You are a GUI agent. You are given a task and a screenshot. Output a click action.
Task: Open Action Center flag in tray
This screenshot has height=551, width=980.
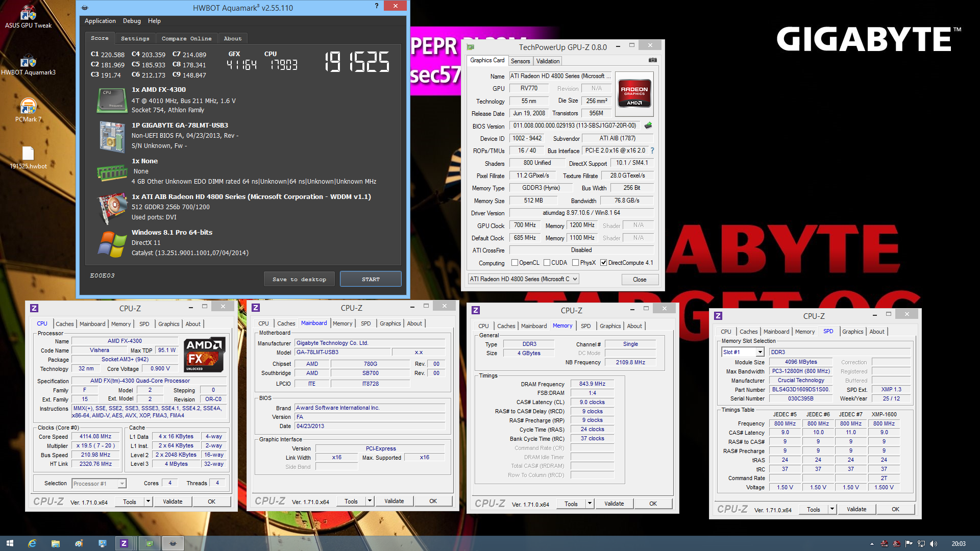[909, 544]
